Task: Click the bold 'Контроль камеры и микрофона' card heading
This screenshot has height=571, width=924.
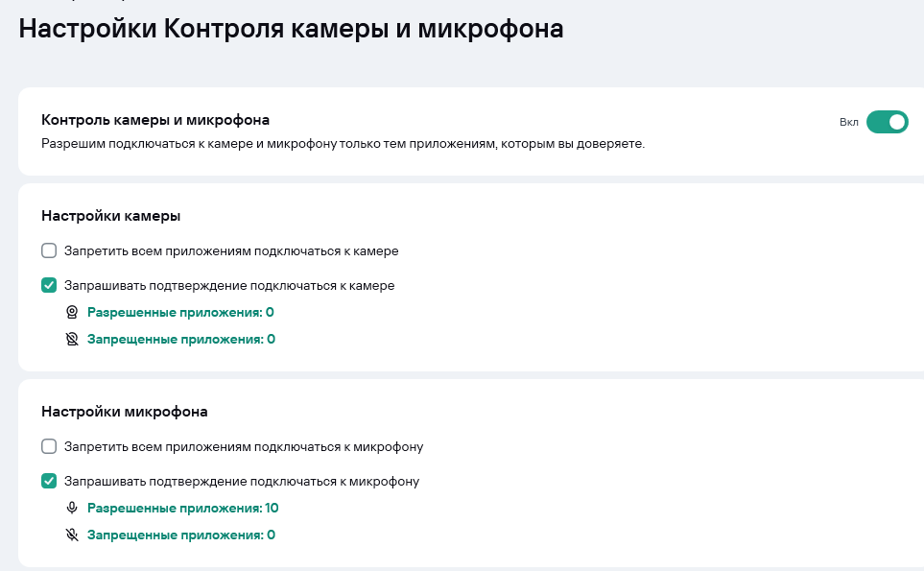Action: click(x=155, y=120)
